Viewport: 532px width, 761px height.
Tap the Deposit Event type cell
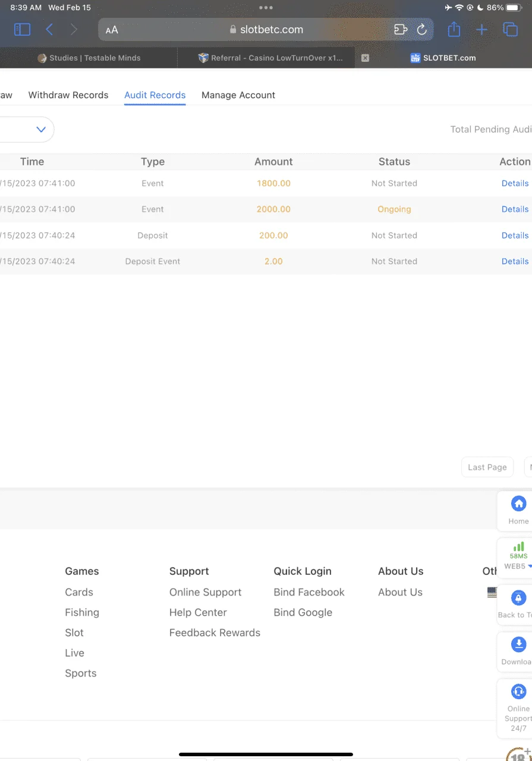point(153,261)
